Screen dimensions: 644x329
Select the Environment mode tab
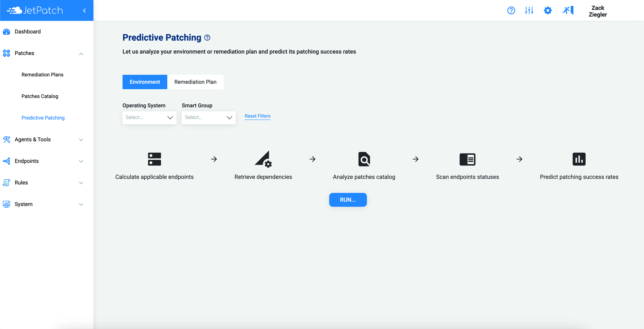pyautogui.click(x=145, y=82)
